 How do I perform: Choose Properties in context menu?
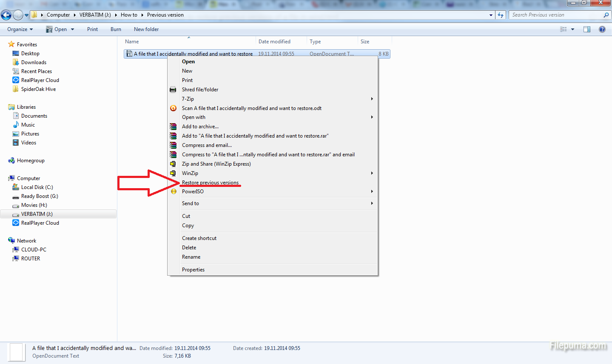pyautogui.click(x=273, y=270)
